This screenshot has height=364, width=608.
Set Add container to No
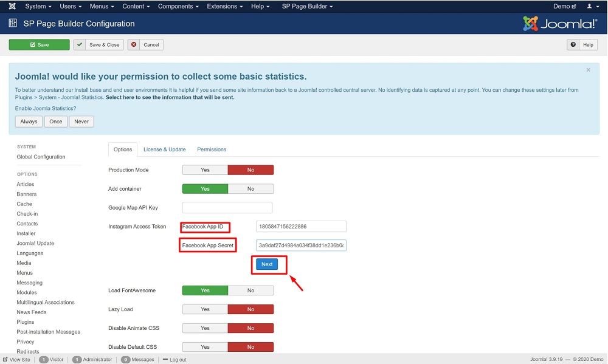251,189
